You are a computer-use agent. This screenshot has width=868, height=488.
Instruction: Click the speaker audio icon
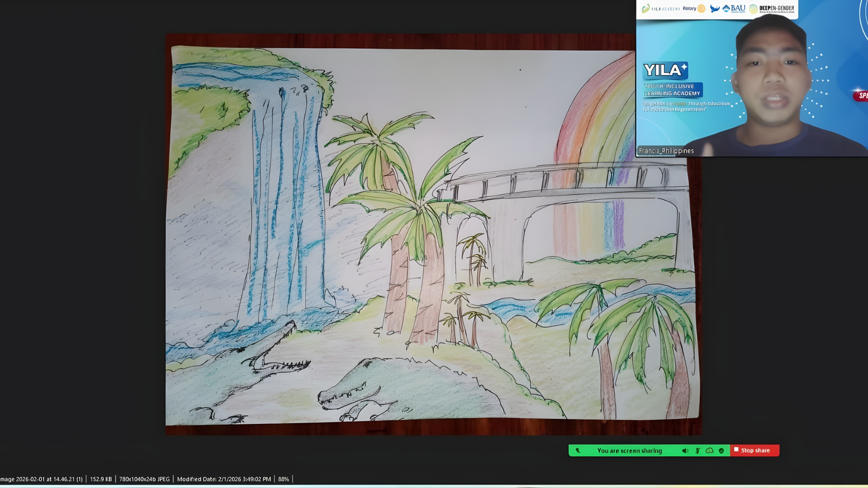click(x=685, y=450)
